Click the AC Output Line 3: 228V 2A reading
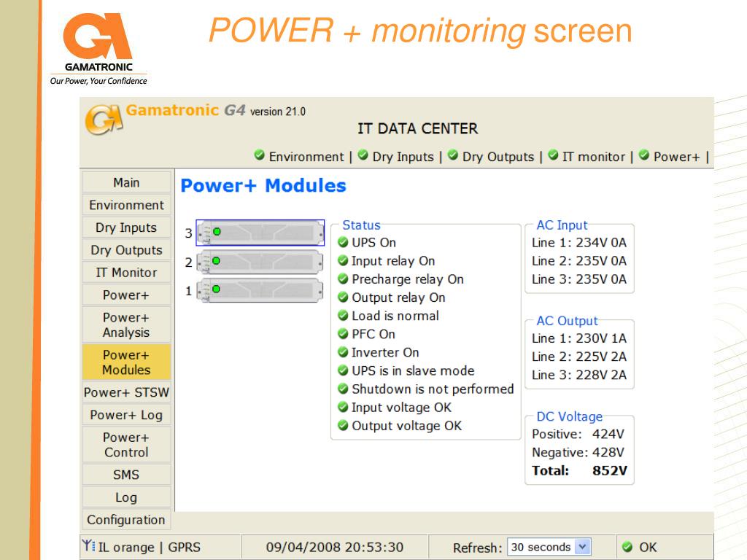Viewport: 747px width, 560px height. pos(578,375)
